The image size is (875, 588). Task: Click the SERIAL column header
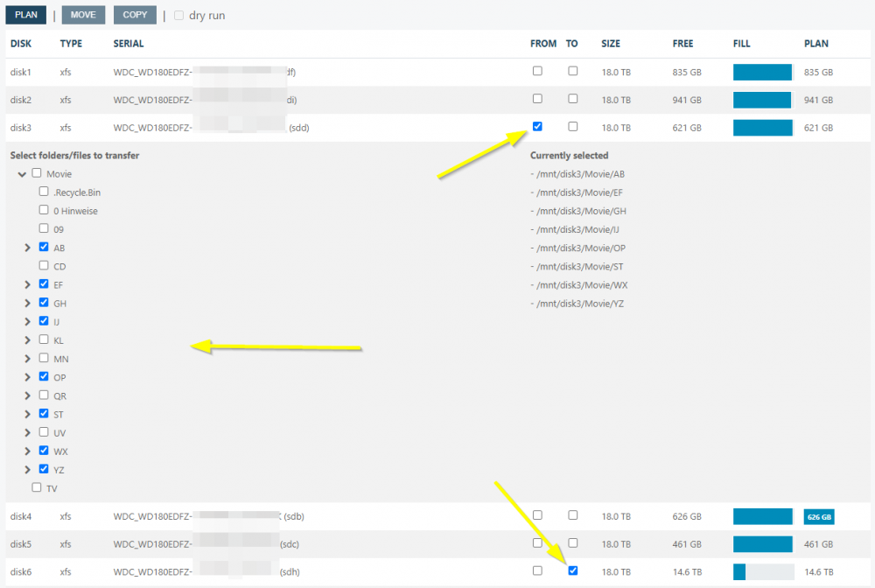pos(129,44)
